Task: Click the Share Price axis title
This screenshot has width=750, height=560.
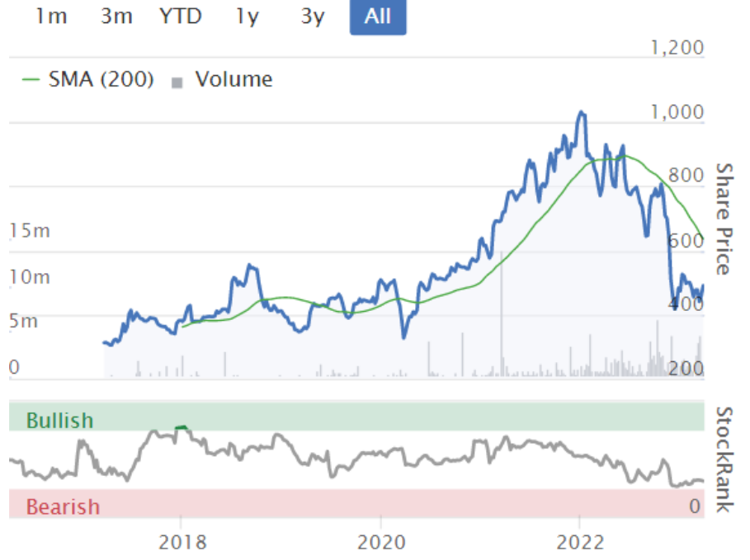Action: 723,219
